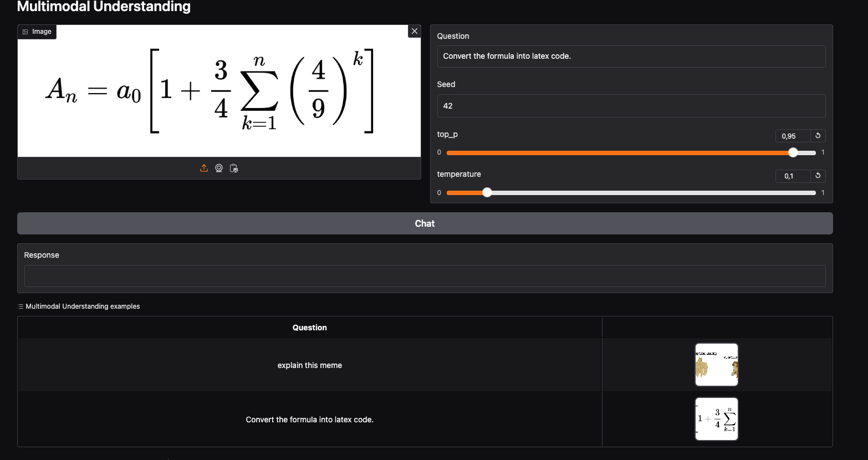Click the formula example thumbnail

point(716,419)
